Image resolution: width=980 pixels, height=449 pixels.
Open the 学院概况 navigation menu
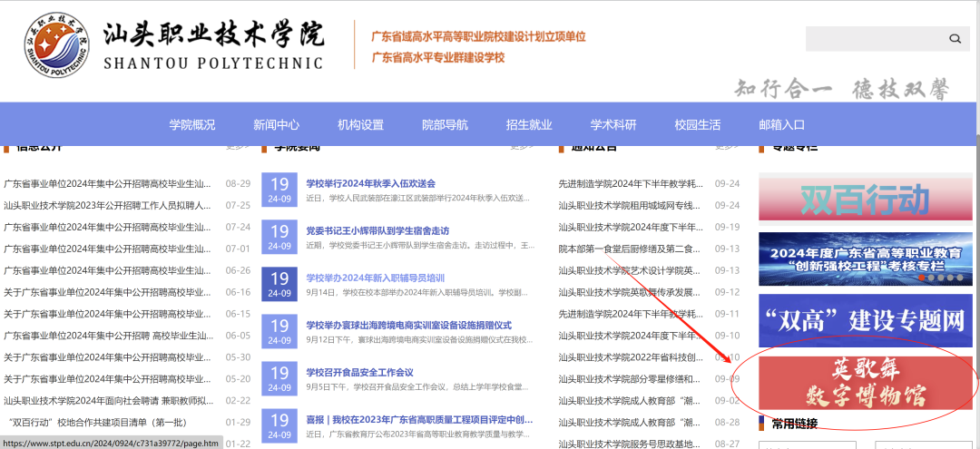point(192,125)
